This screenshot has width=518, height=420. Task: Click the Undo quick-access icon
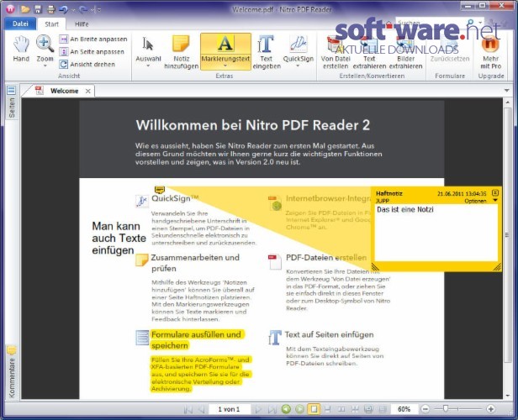pos(63,9)
